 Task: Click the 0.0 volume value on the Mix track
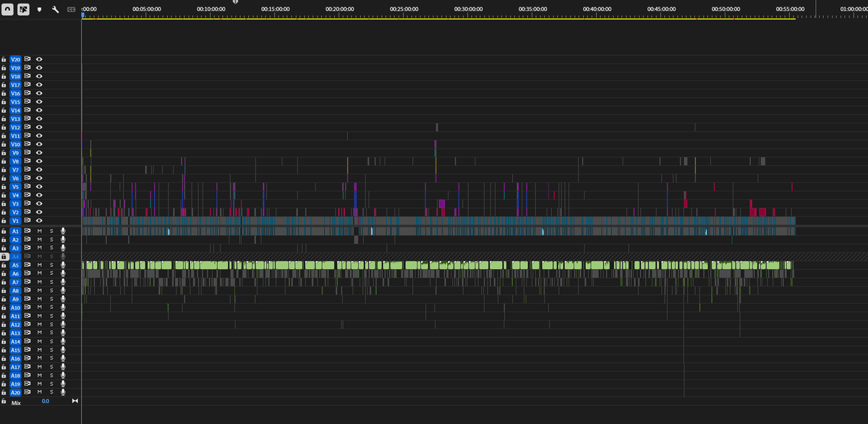[x=45, y=400]
